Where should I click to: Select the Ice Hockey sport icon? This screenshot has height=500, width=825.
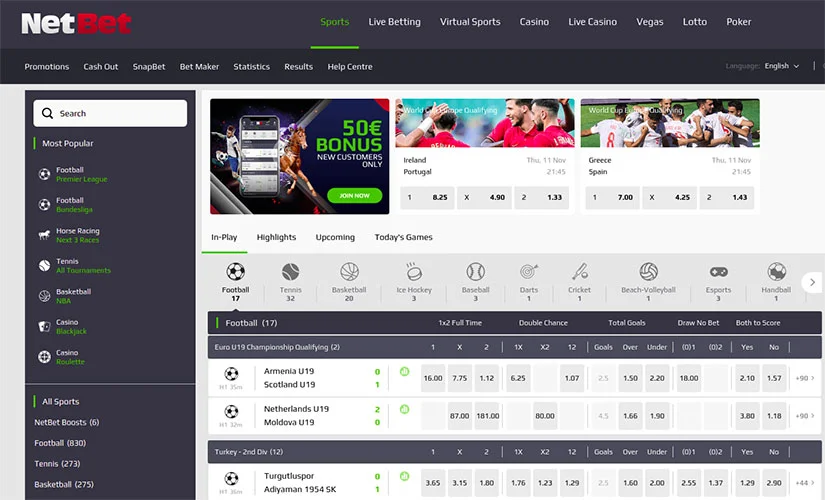point(414,272)
